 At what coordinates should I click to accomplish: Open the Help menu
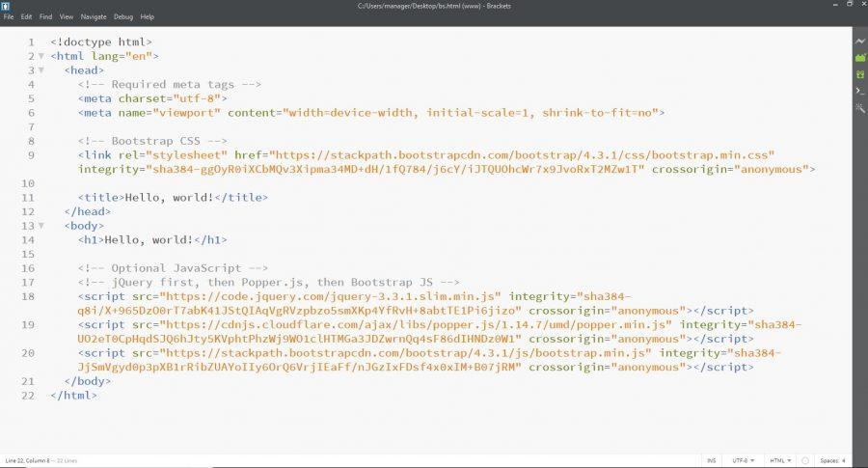[x=148, y=17]
